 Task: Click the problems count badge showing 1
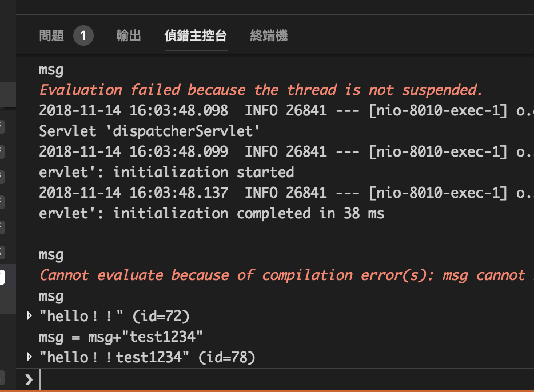[83, 35]
